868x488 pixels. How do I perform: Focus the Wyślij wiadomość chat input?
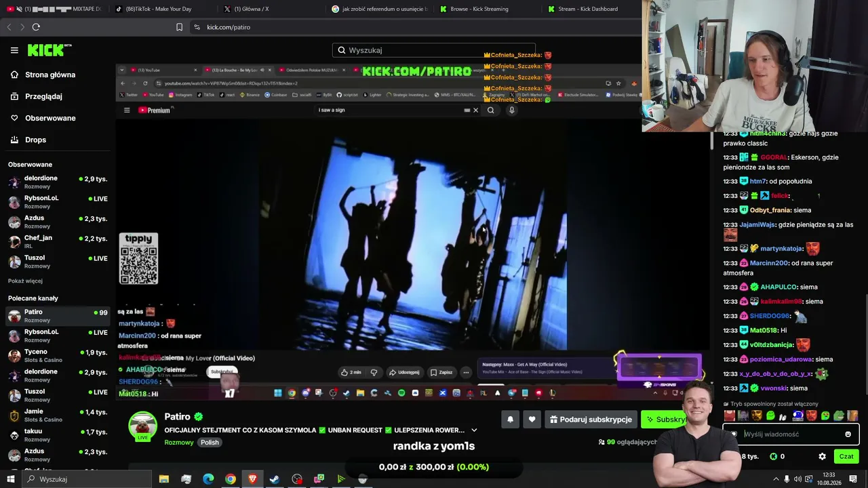(791, 434)
